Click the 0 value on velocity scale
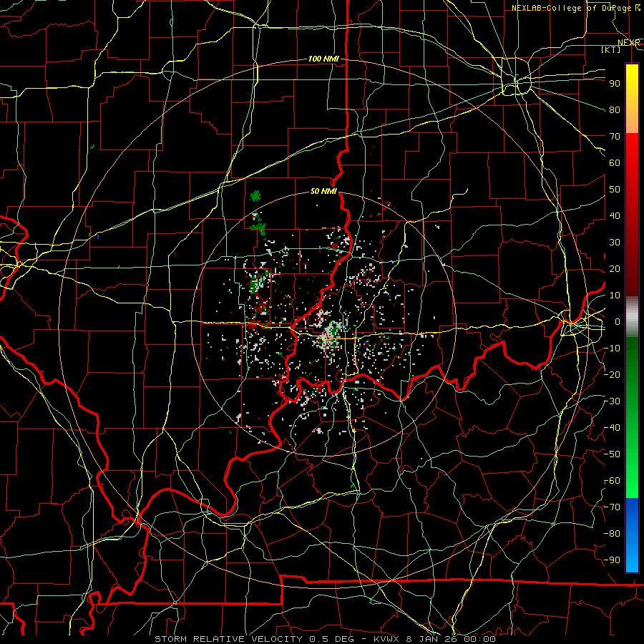The image size is (644, 644). [618, 321]
